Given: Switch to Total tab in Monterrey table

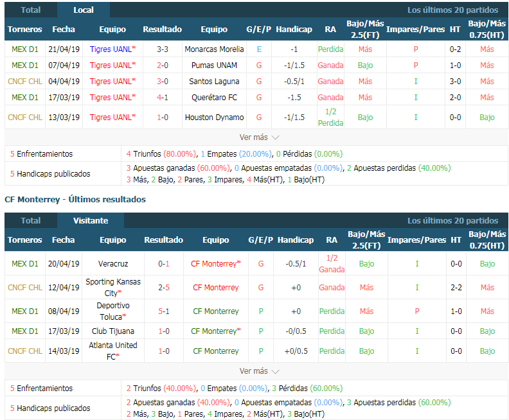Looking at the screenshot, I should pos(30,220).
